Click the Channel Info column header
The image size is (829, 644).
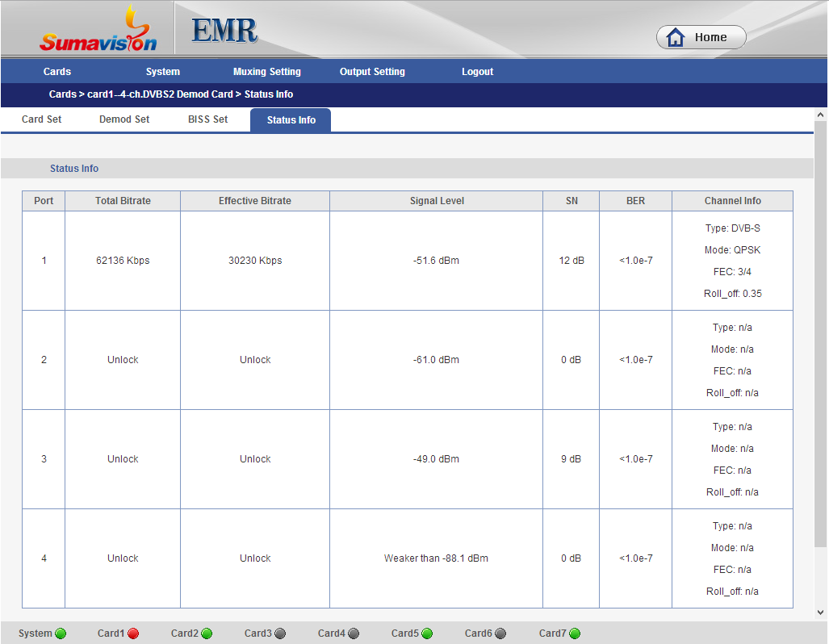733,201
